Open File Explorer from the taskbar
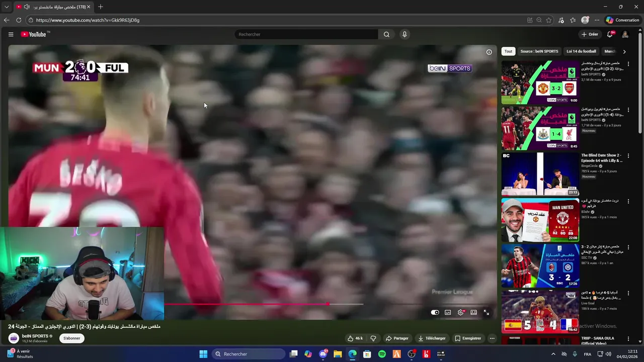644x362 pixels. coord(338,354)
